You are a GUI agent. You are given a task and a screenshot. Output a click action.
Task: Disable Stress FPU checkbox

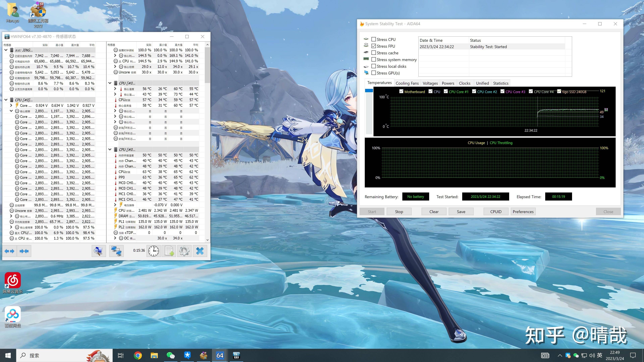point(373,46)
